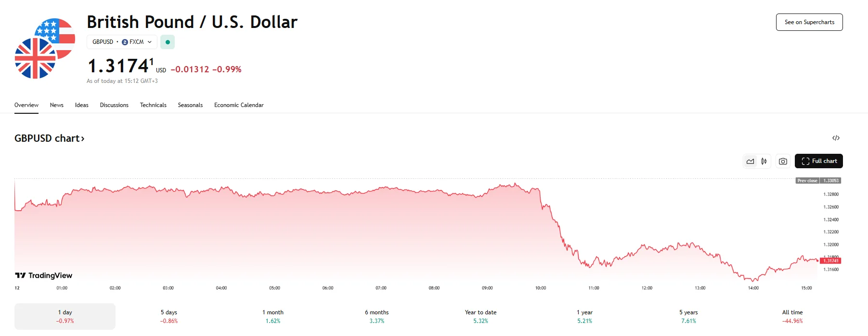Click the red current price label 1.31741

tap(830, 261)
